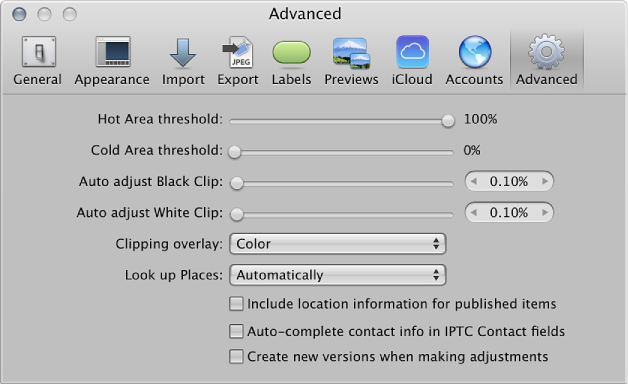This screenshot has height=384, width=628.
Task: Open the Clipping overlay Color dropdown
Action: (338, 244)
